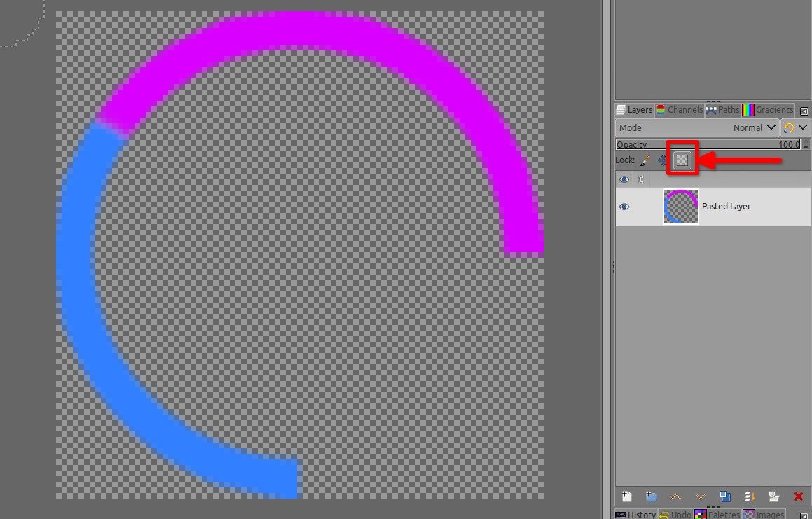This screenshot has width=812, height=519.
Task: Open the blend mode group switcher
Action: tap(795, 128)
